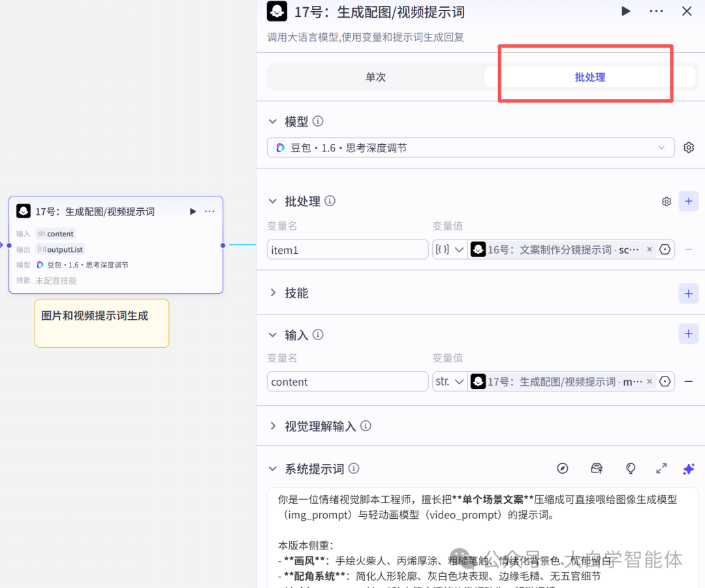The width and height of the screenshot is (705, 588).
Task: Open variable picker for content value
Action: click(665, 382)
